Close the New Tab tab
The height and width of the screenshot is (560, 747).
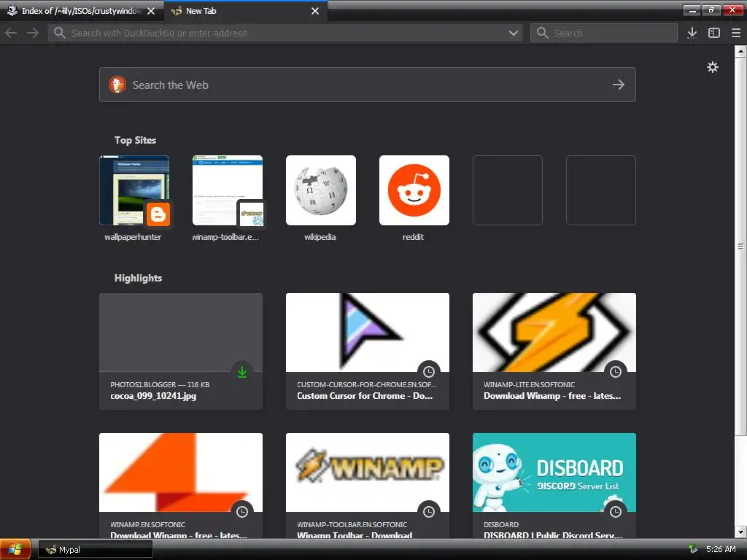pos(315,11)
